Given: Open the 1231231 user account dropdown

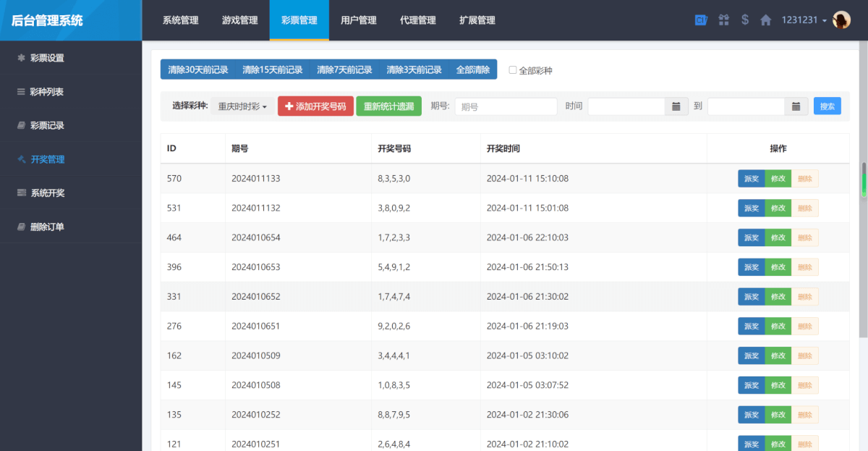Looking at the screenshot, I should tap(804, 20).
